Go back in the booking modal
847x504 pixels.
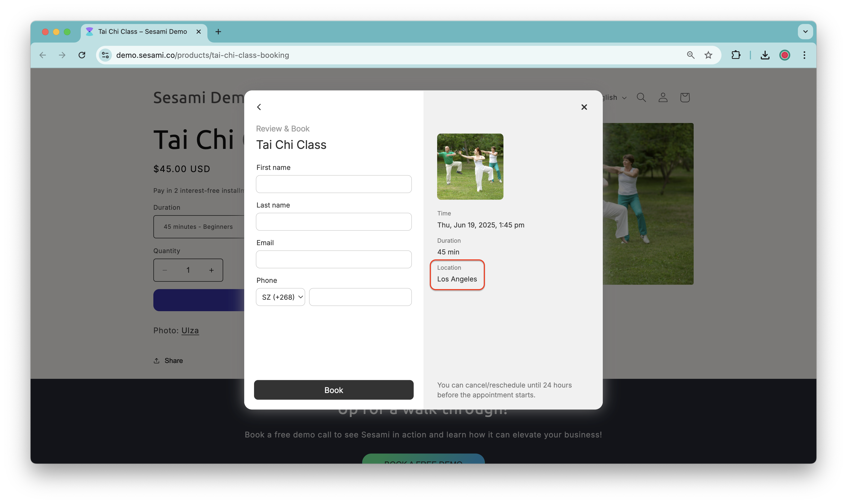[x=259, y=107]
